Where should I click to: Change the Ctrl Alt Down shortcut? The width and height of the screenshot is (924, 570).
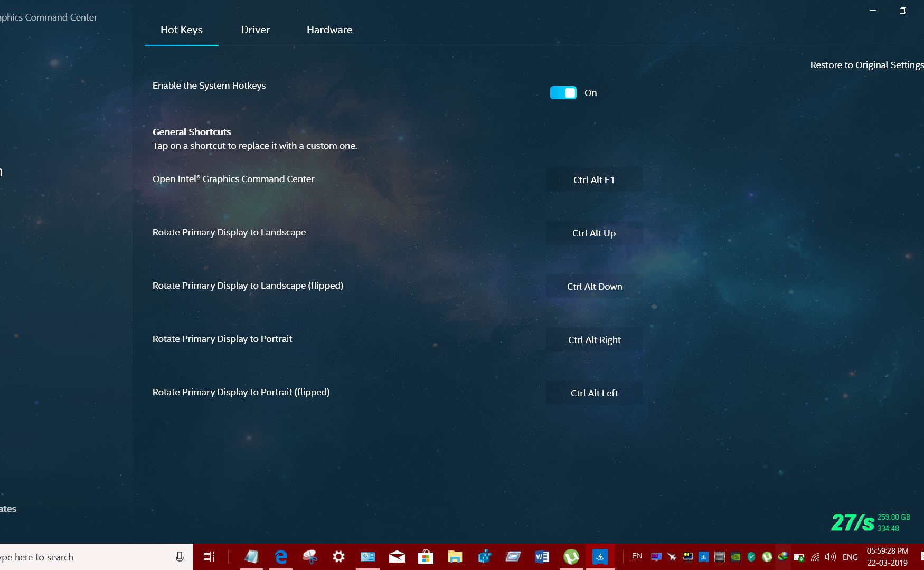[x=594, y=287]
